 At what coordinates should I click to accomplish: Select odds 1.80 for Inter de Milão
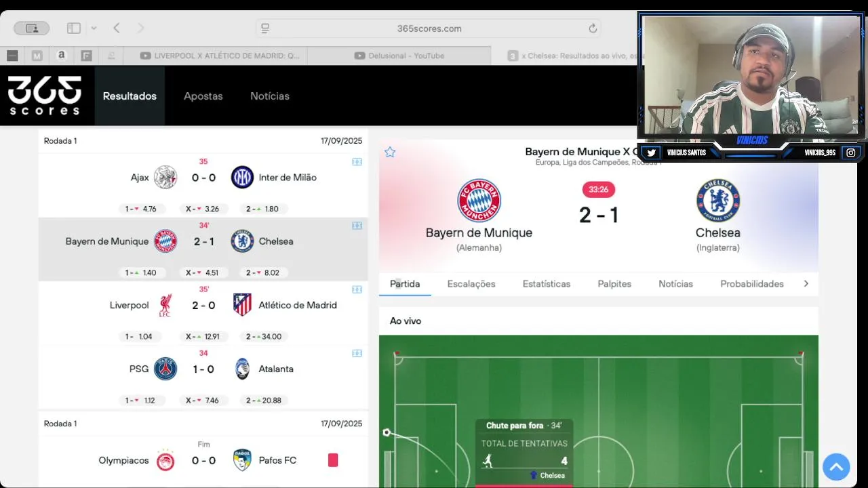pos(262,209)
